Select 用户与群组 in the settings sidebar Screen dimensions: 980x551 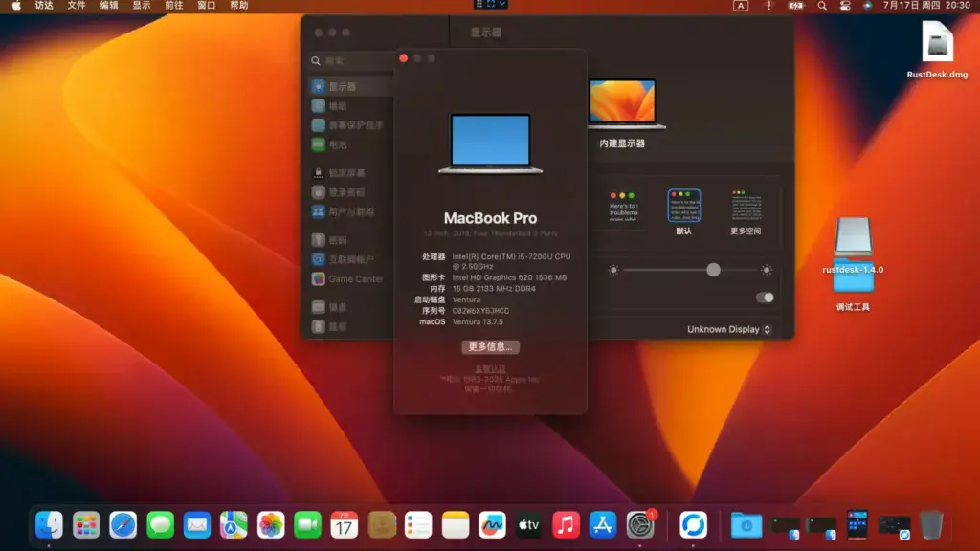(x=343, y=211)
